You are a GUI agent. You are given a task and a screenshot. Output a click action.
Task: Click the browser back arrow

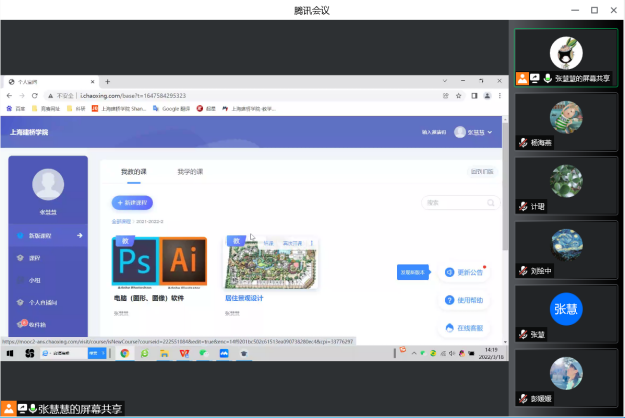click(10, 95)
